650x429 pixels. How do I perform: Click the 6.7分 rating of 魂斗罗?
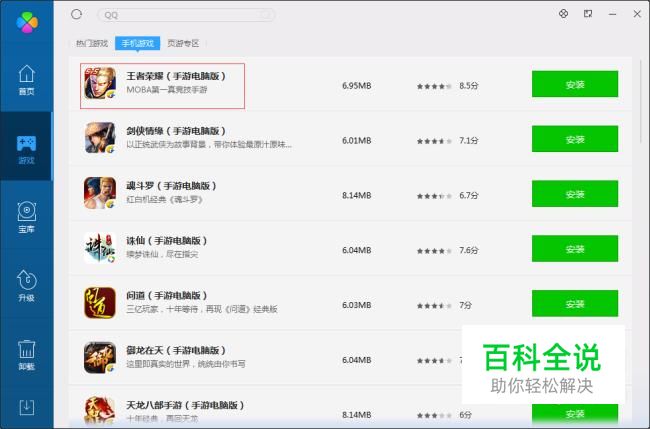click(468, 195)
